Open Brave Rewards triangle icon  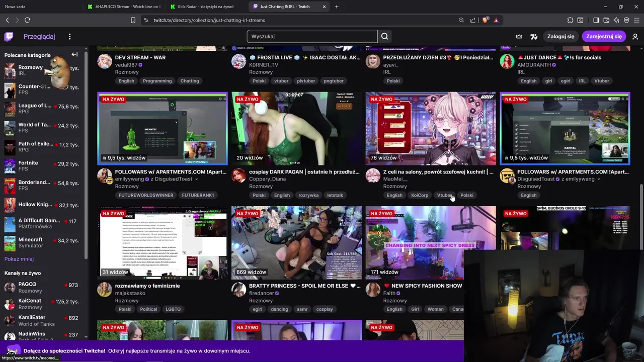click(496, 20)
